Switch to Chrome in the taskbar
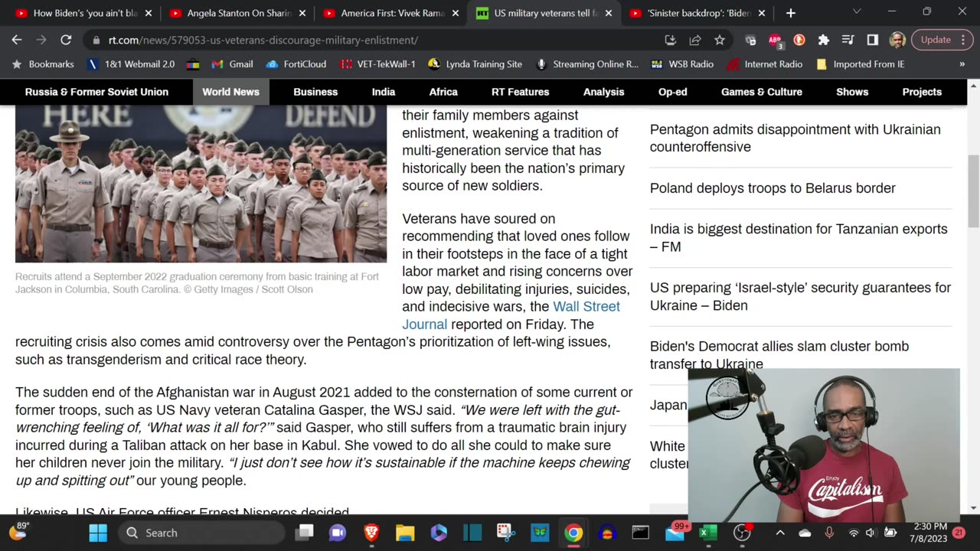This screenshot has width=980, height=551. click(573, 533)
